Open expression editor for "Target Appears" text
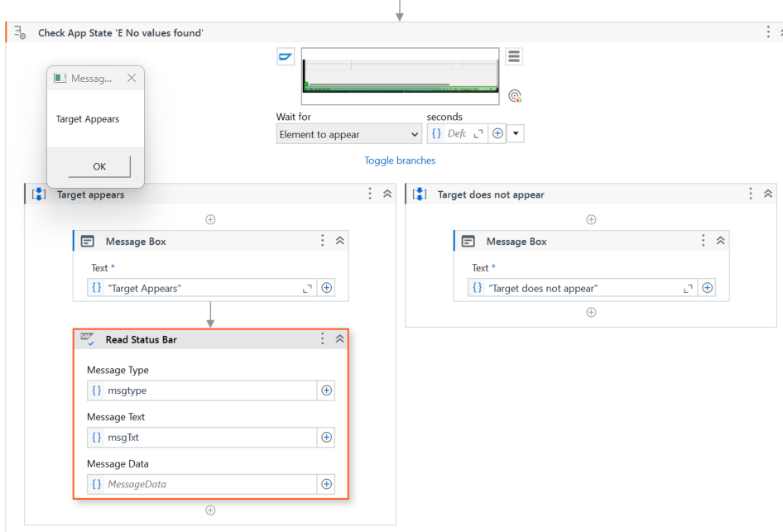The image size is (783, 532). (307, 289)
